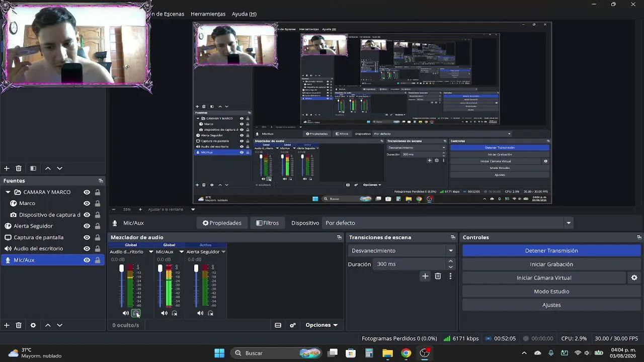644x362 pixels.
Task: Hide the CAMARA Y MARCO group
Action: click(87, 192)
